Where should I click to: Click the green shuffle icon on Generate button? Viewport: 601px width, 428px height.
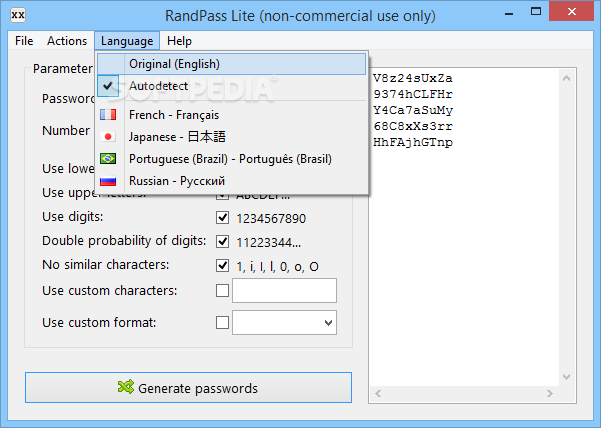pyautogui.click(x=126, y=387)
